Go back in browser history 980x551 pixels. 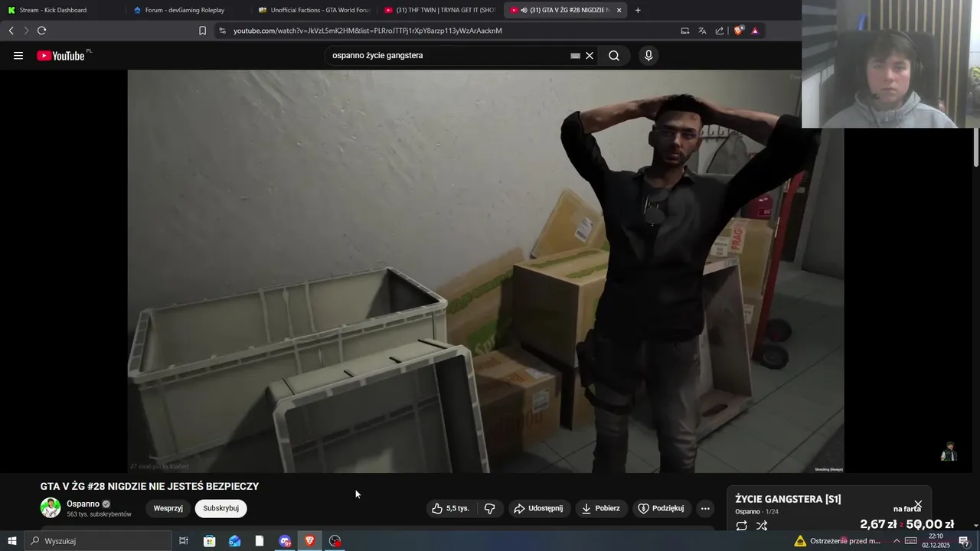pyautogui.click(x=11, y=31)
